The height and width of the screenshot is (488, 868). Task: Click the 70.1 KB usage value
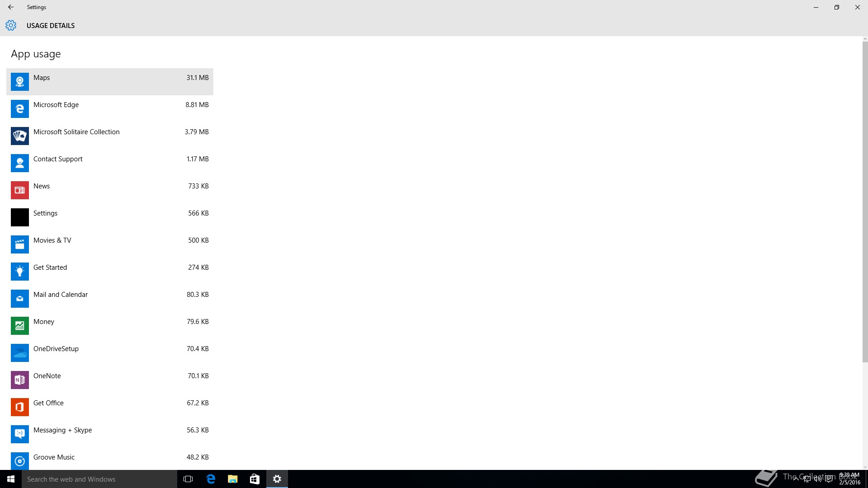[x=198, y=376]
